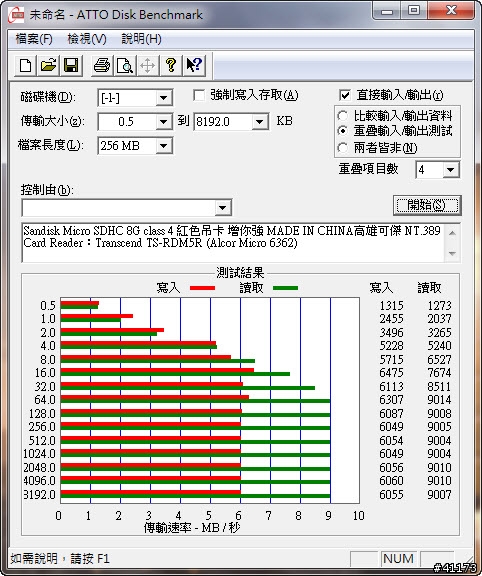Open the 檢視(V) menu
This screenshot has width=482, height=576.
click(x=87, y=39)
